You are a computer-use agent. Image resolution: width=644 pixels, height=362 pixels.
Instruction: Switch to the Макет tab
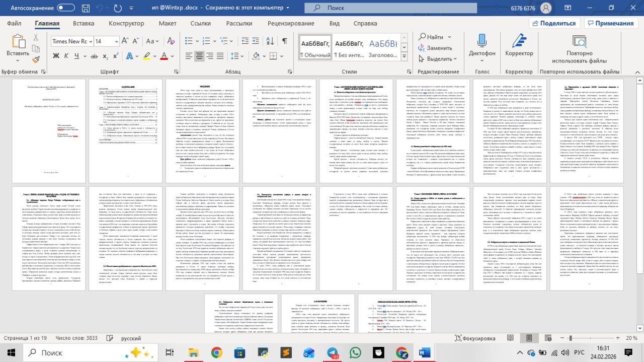pyautogui.click(x=168, y=23)
